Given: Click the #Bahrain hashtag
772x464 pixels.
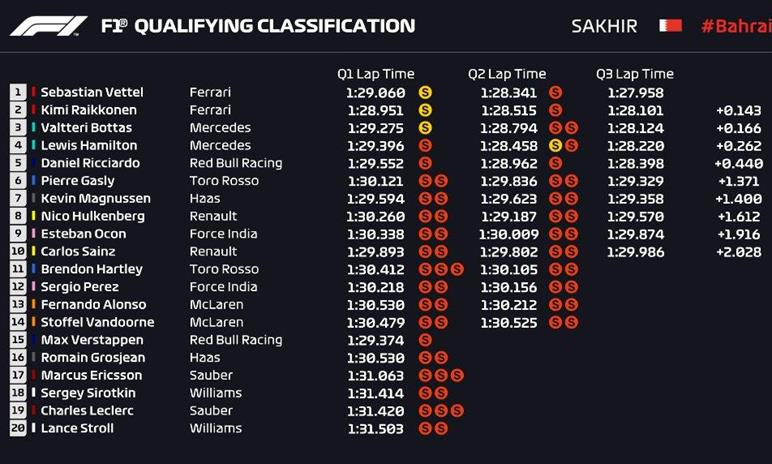Looking at the screenshot, I should coord(735,26).
